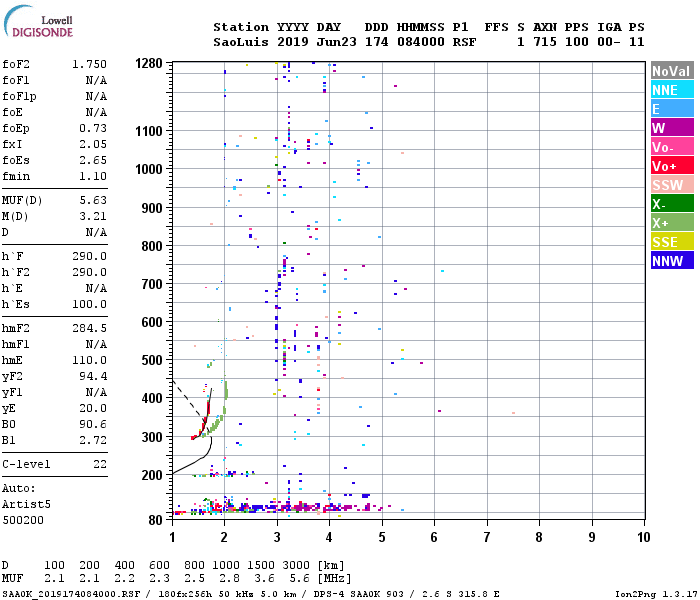Click the MUF(D) value 5.63
The height and width of the screenshot is (600, 700).
click(x=93, y=200)
